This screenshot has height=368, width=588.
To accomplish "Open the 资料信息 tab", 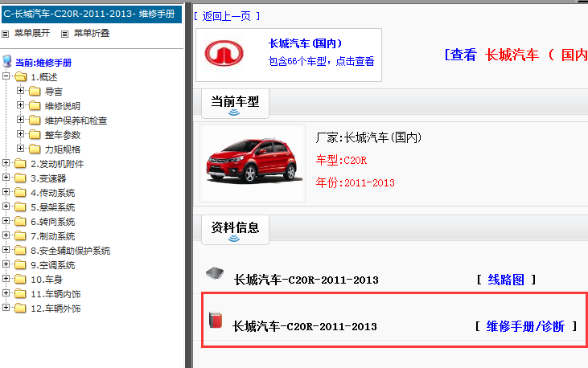I will (x=235, y=229).
